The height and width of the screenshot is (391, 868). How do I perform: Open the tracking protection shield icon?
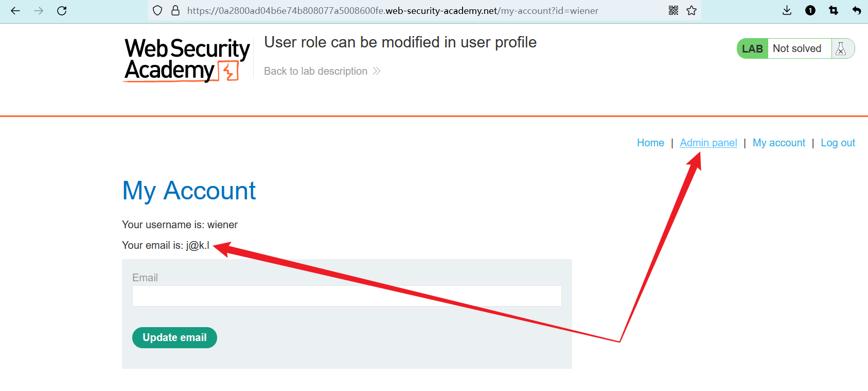tap(158, 10)
